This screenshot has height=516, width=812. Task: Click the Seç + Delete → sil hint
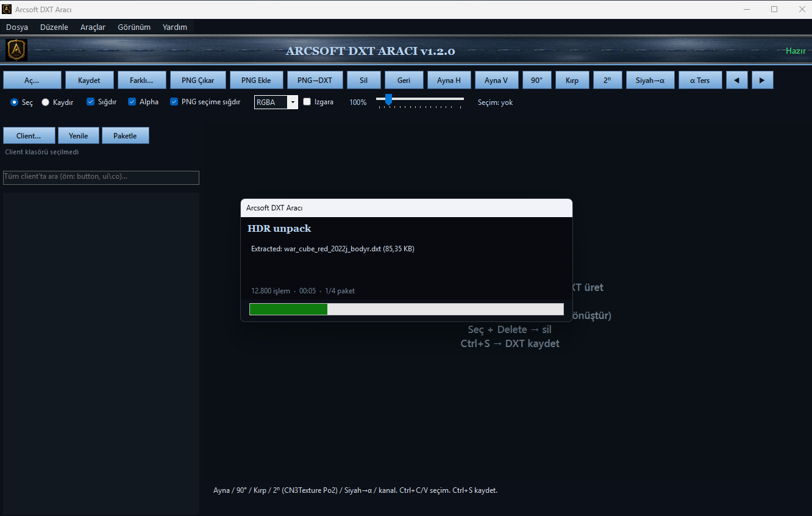tap(510, 329)
